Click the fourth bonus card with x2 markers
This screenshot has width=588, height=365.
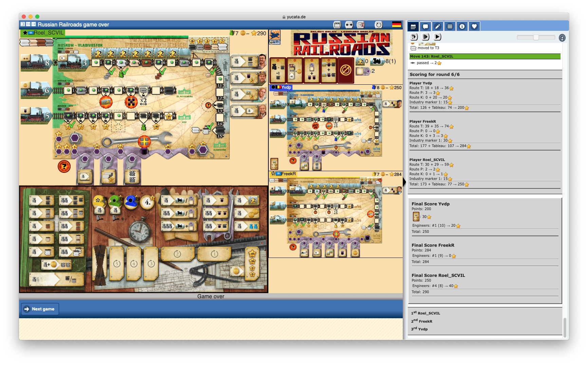click(x=328, y=70)
